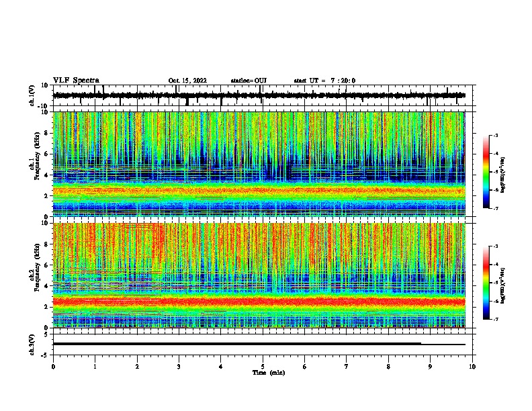Click the time axis tick label "0"

[x=53, y=367]
